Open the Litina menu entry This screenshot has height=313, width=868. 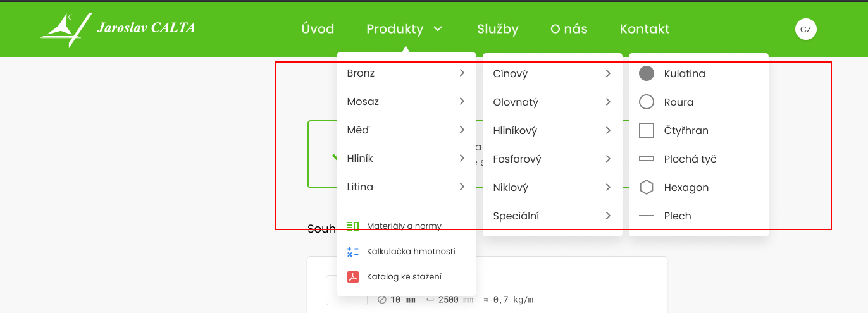(x=406, y=187)
